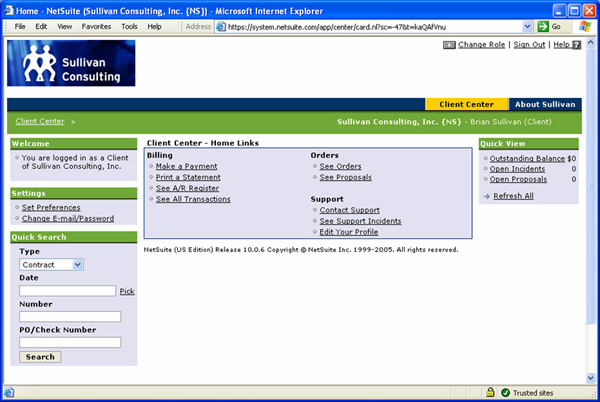The height and width of the screenshot is (402, 600).
Task: Click the See Proposals link
Action: tap(346, 177)
